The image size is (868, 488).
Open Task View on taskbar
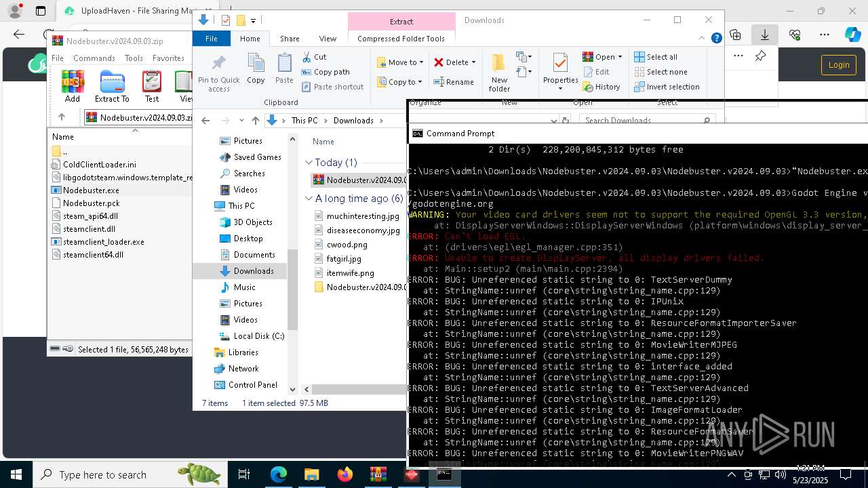pyautogui.click(x=244, y=474)
